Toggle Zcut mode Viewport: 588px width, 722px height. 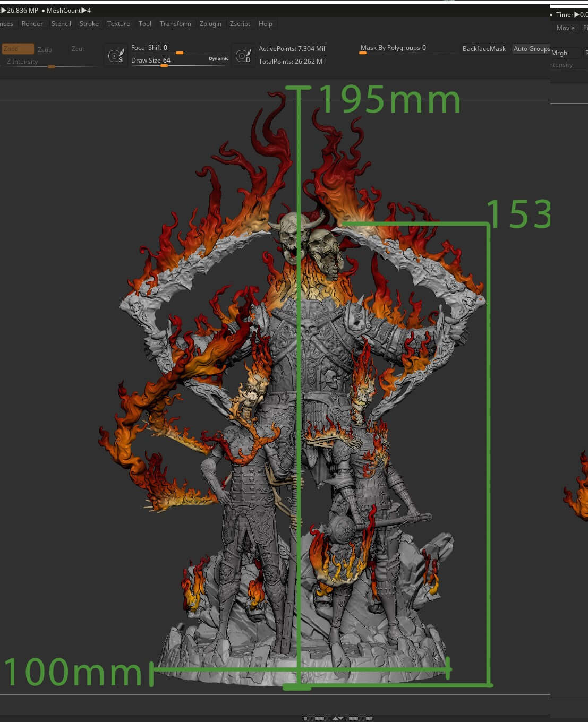78,49
